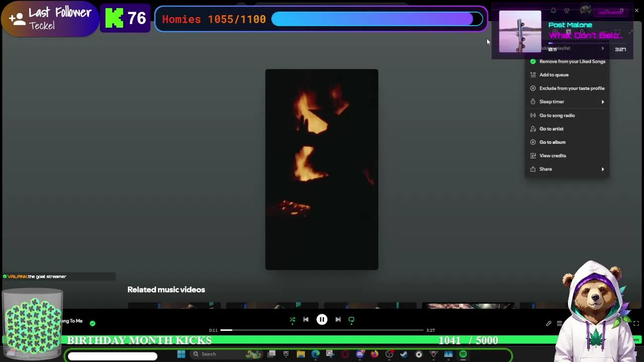Open Steam from the taskbar

click(404, 354)
